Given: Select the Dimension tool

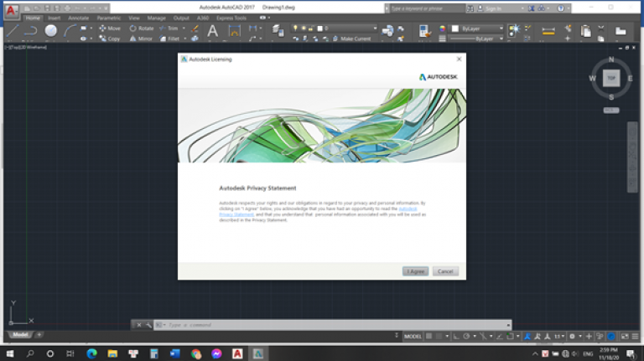Looking at the screenshot, I should [235, 31].
